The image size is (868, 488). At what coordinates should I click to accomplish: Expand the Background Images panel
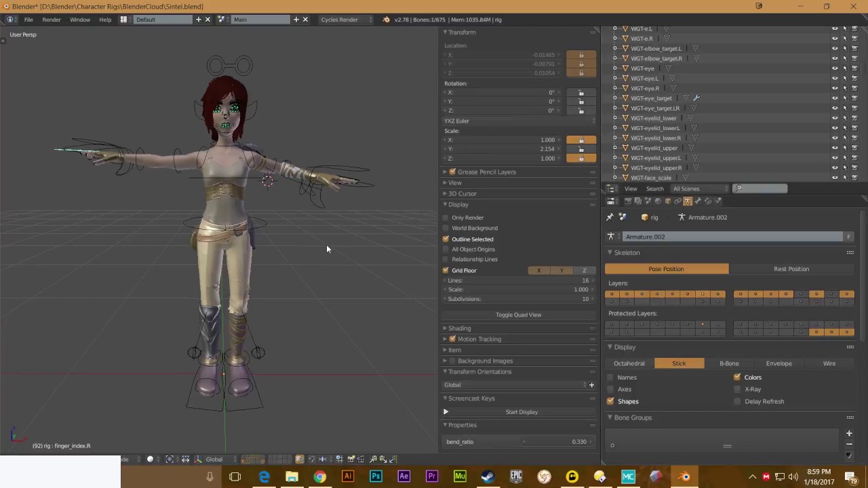(x=445, y=361)
